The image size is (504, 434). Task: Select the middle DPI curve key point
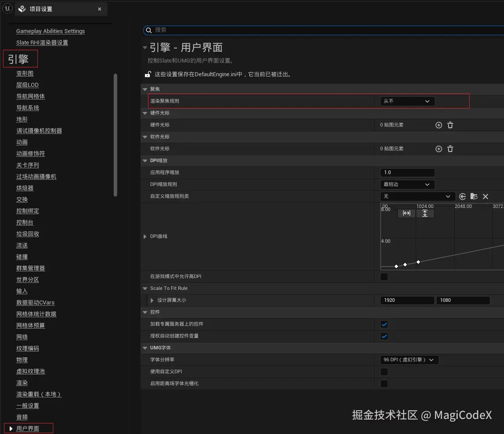[x=405, y=264]
